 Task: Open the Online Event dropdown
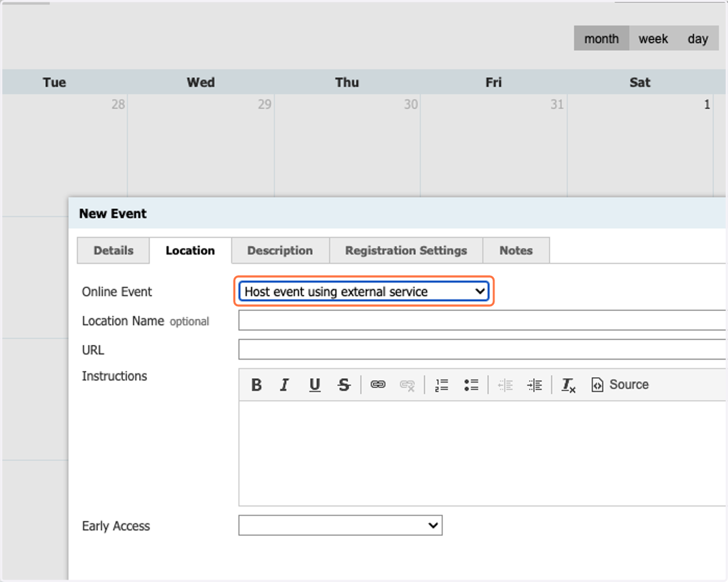click(x=364, y=292)
